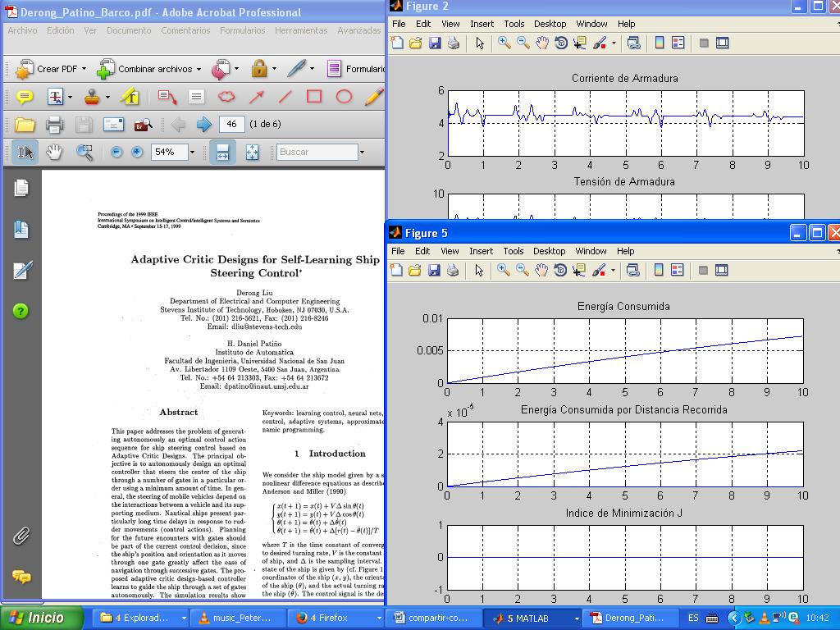Toggle the Hand tool in Acrobat

(x=54, y=152)
